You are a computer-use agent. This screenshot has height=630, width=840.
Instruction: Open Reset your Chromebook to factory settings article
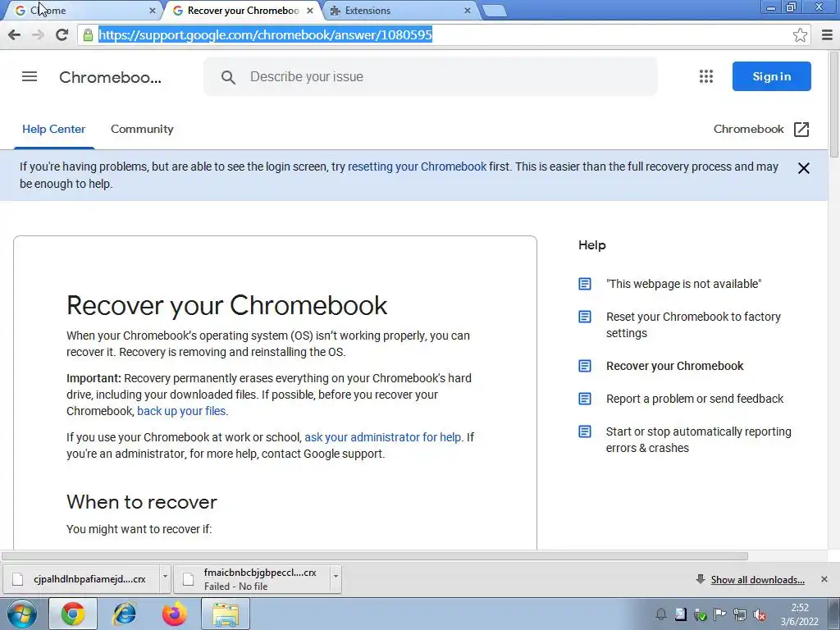click(x=693, y=325)
